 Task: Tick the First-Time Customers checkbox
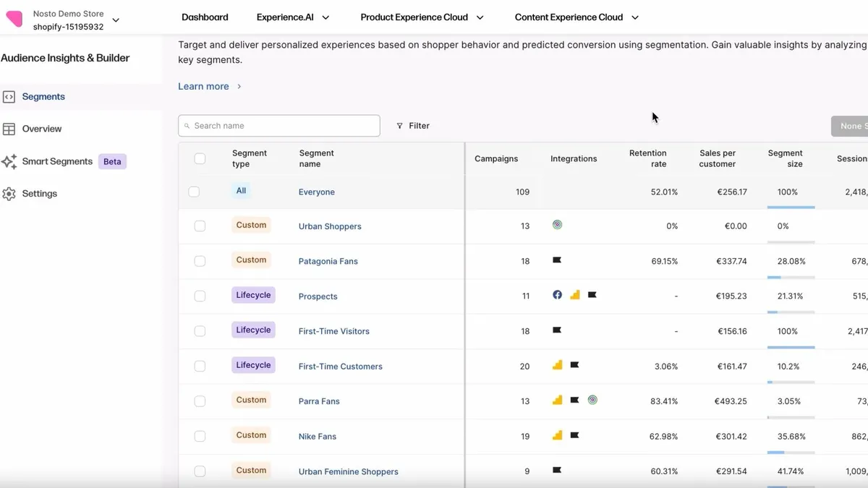click(200, 367)
